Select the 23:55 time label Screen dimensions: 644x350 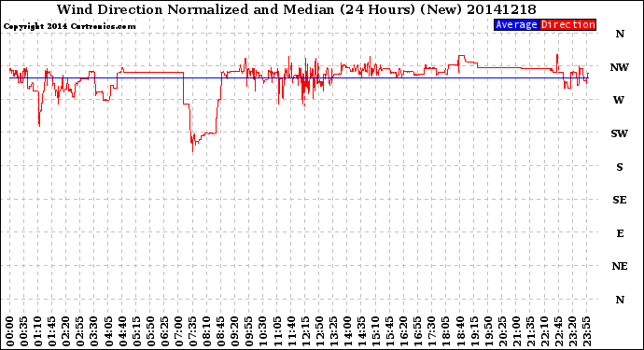coord(586,331)
